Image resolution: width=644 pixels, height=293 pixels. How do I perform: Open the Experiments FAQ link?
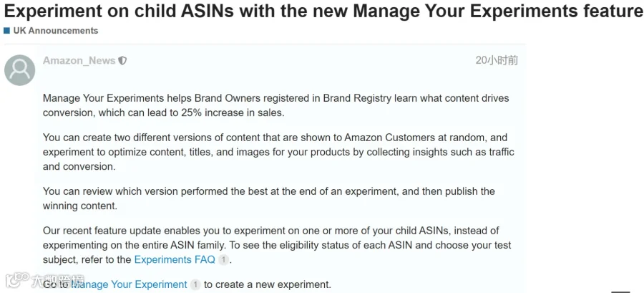175,260
